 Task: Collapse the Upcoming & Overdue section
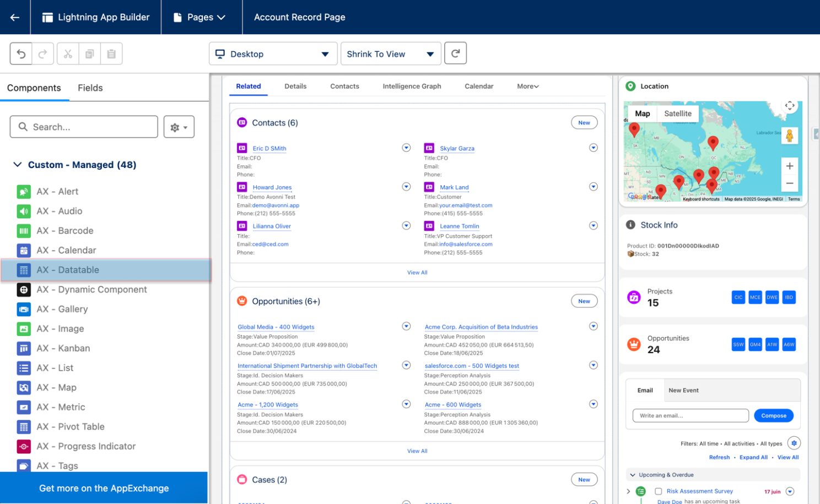pyautogui.click(x=632, y=475)
